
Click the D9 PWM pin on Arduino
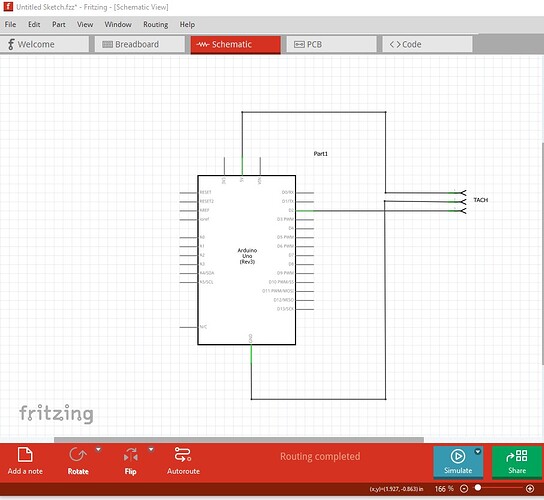coord(305,273)
